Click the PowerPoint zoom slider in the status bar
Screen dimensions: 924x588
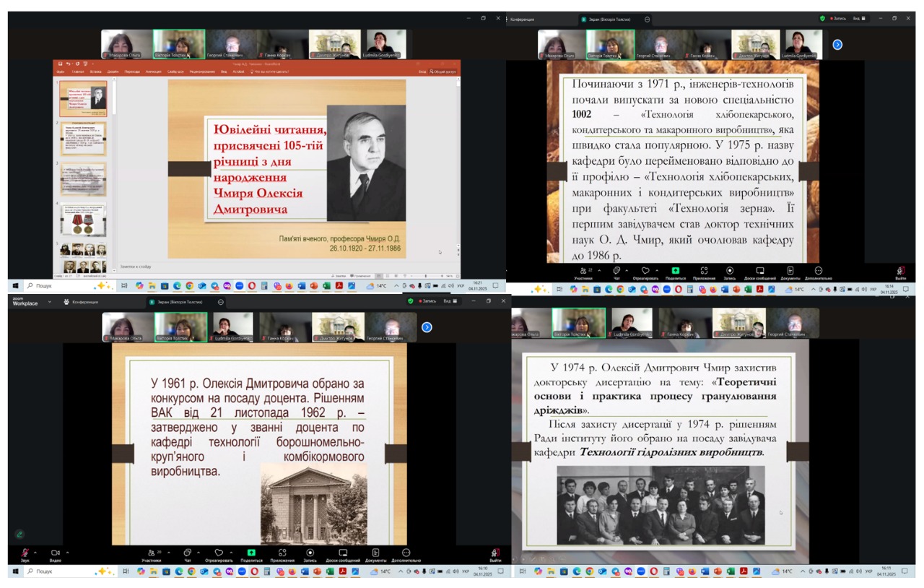[426, 276]
